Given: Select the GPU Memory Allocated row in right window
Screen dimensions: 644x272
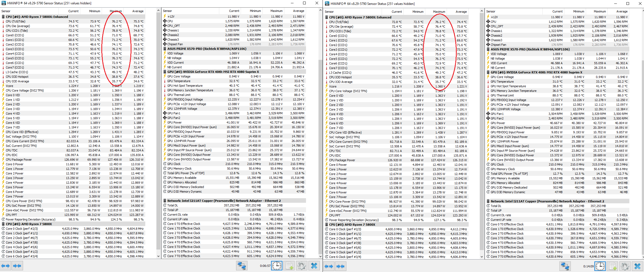Looking at the screenshot, I should coord(557,183).
